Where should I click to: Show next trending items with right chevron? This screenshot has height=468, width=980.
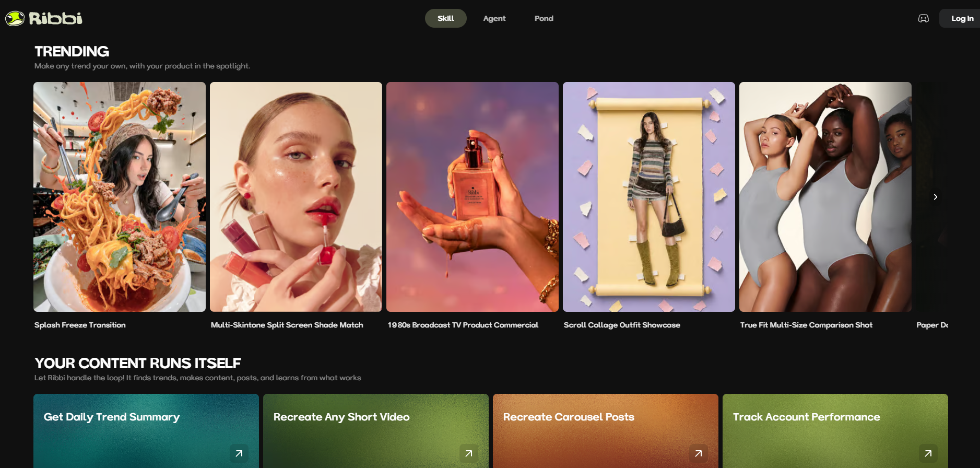935,197
